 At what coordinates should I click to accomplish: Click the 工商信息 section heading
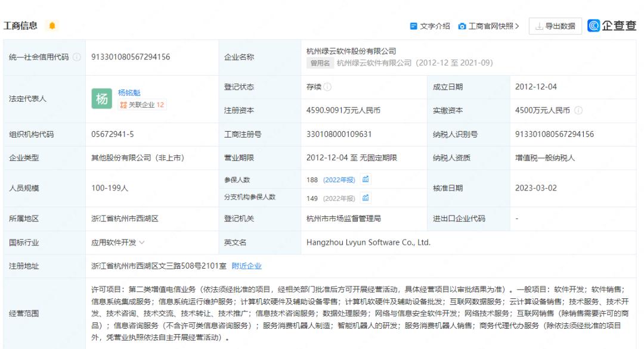(20, 26)
